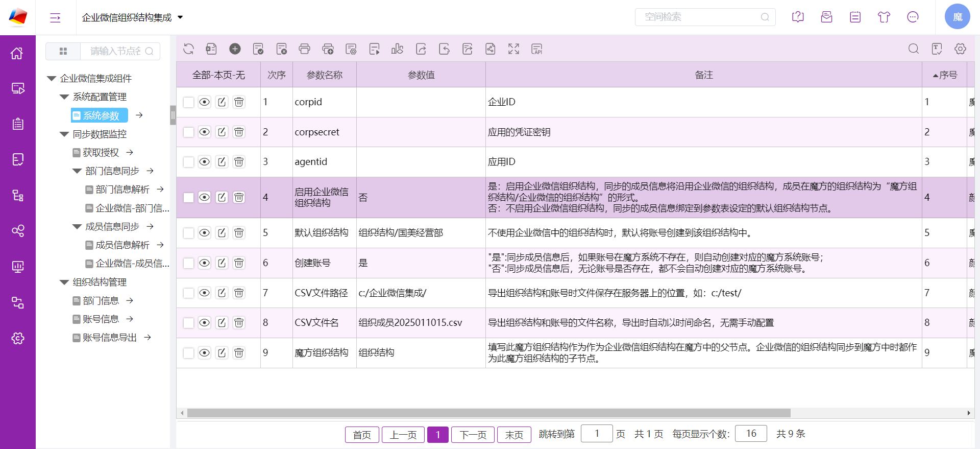Click the 下一页 next page button
980x449 pixels.
(473, 435)
